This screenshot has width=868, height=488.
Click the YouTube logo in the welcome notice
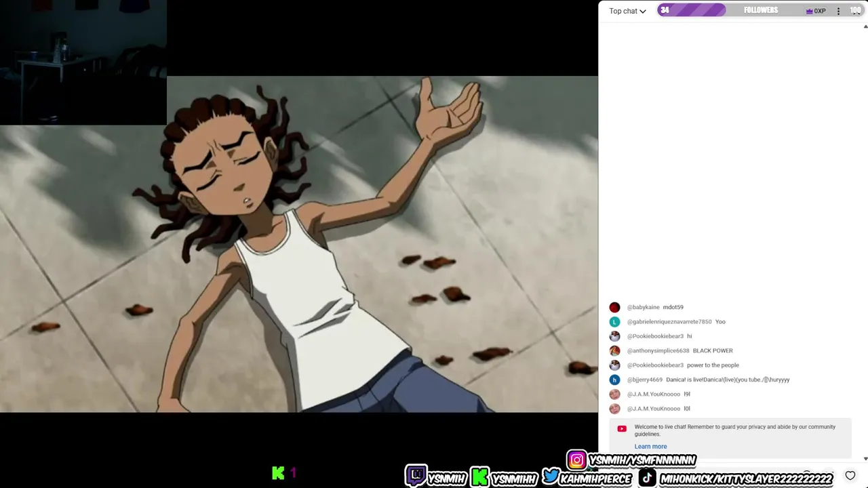click(622, 428)
